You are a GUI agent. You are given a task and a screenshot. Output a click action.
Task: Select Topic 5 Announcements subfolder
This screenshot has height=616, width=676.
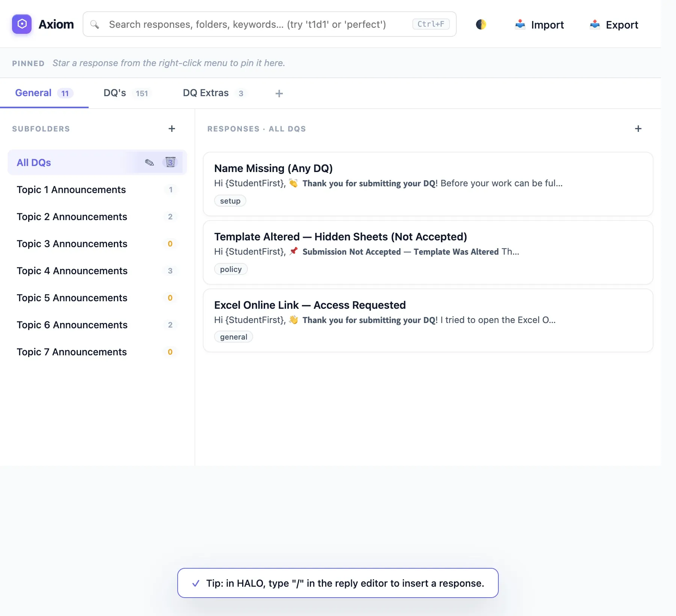[x=97, y=297]
